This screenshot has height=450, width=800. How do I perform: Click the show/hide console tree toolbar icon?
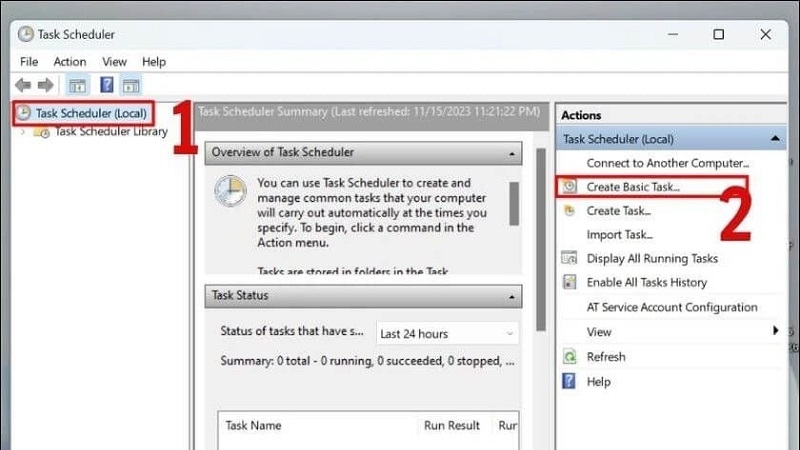click(x=77, y=85)
